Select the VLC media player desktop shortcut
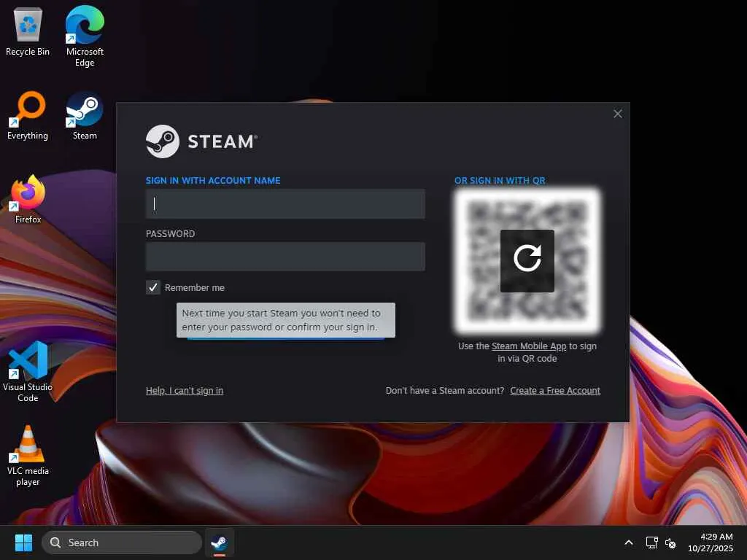Image resolution: width=747 pixels, height=560 pixels. 28,456
